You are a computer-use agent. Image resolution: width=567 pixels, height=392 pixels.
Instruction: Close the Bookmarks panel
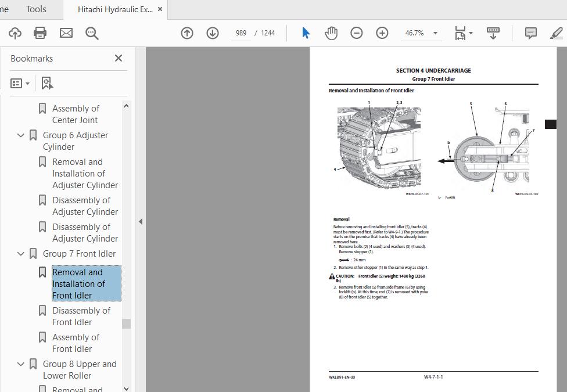click(x=119, y=58)
